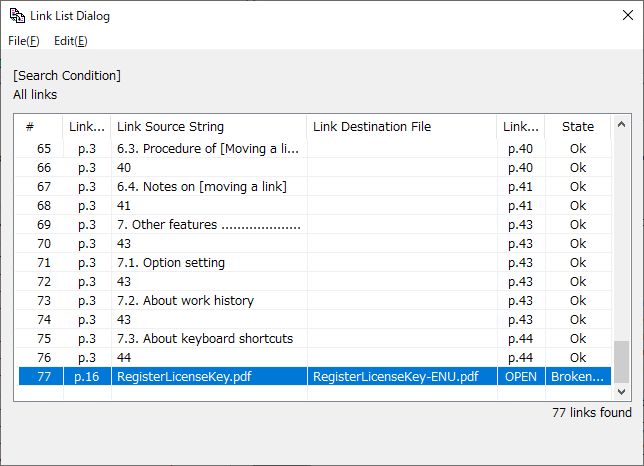The image size is (644, 466).
Task: Click the scrollbar up arrow
Action: point(621,124)
